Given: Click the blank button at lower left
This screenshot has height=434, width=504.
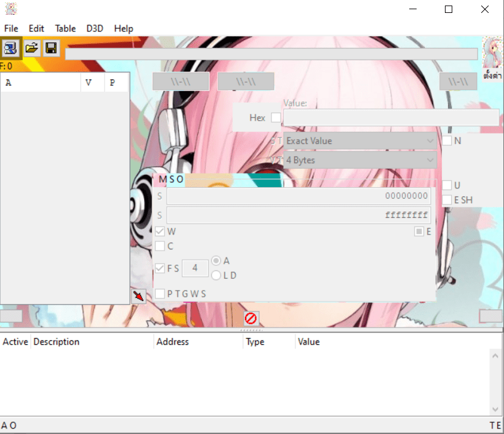Looking at the screenshot, I should click(x=11, y=316).
